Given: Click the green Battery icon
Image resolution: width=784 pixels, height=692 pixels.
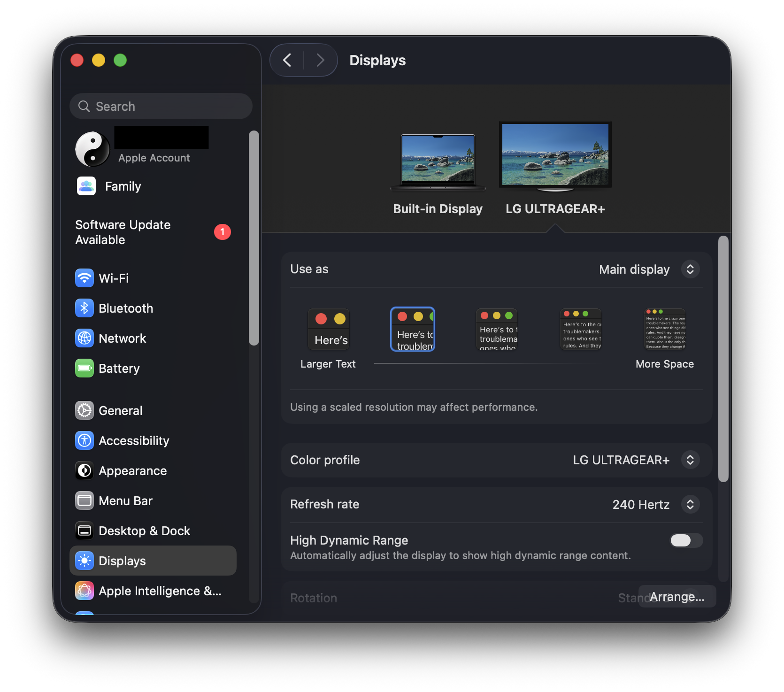Looking at the screenshot, I should tap(85, 368).
